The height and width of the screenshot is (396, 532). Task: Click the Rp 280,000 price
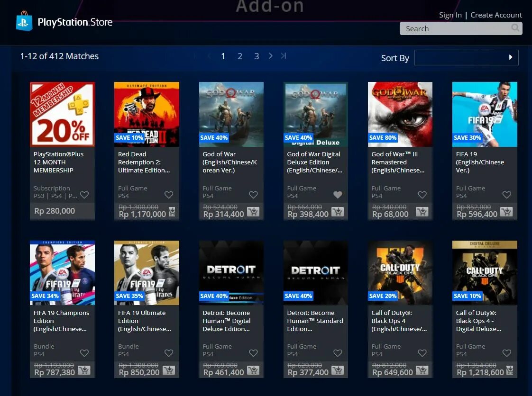click(54, 211)
